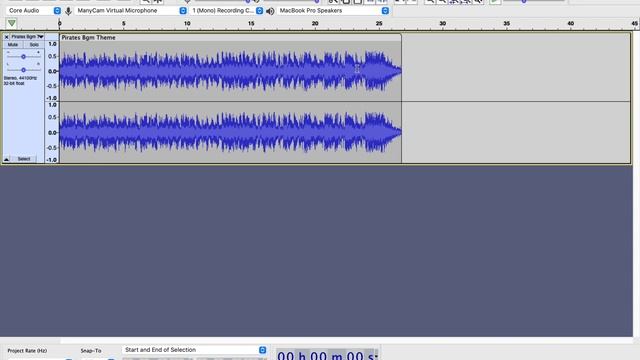Open the ManyCam Virtual Microphone dropdown

[x=131, y=11]
